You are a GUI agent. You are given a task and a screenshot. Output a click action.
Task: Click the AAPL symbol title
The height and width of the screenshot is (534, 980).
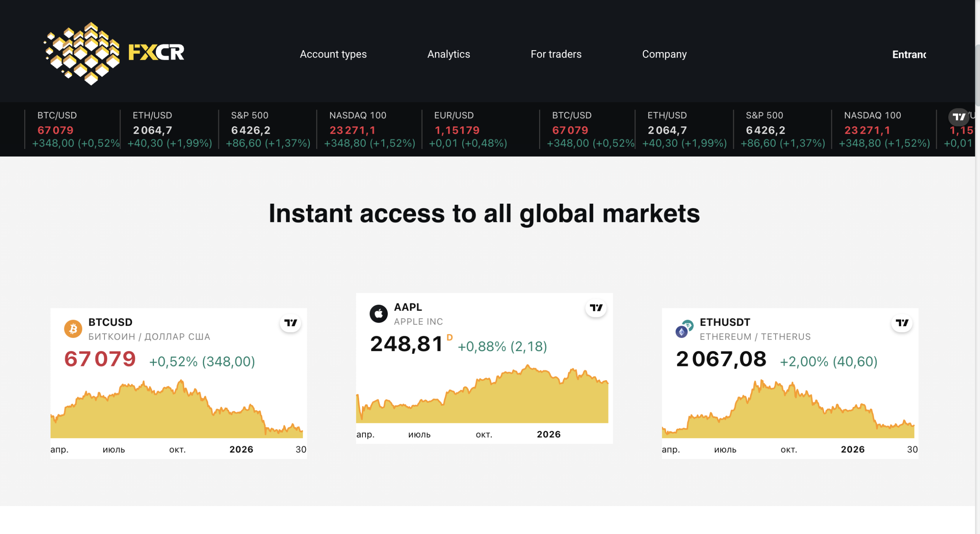click(x=408, y=307)
